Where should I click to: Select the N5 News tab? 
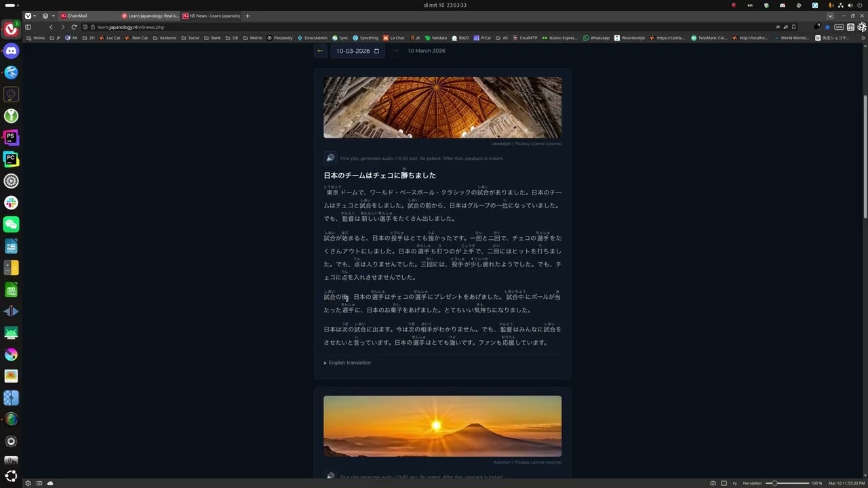(x=212, y=16)
